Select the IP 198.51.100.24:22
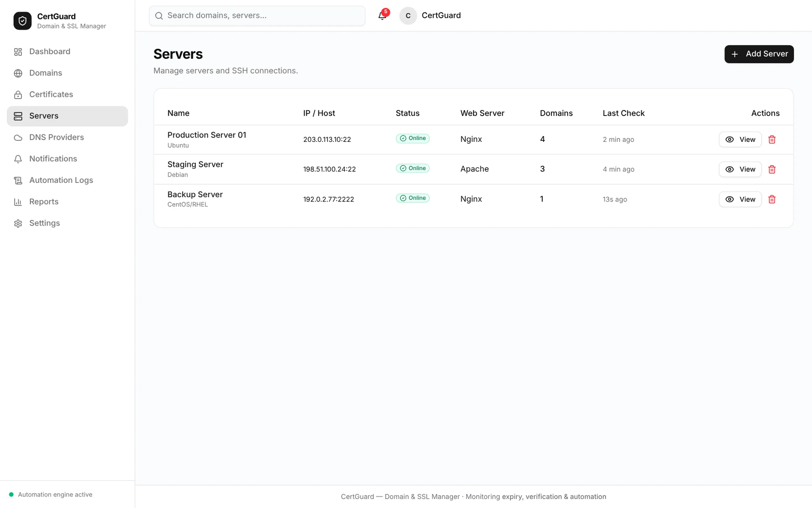The height and width of the screenshot is (508, 812). tap(329, 169)
